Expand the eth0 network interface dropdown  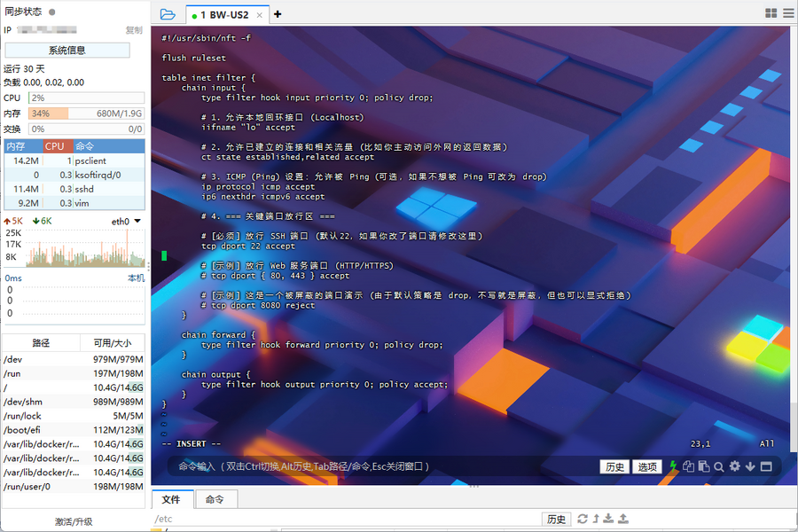[x=137, y=221]
